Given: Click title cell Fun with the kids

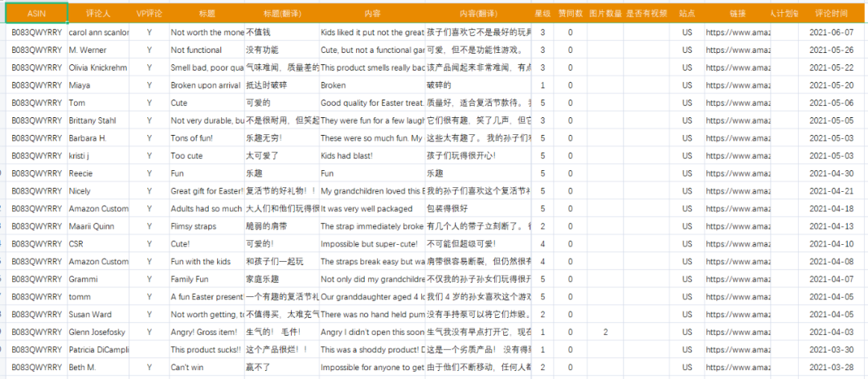Looking at the screenshot, I should [x=207, y=261].
